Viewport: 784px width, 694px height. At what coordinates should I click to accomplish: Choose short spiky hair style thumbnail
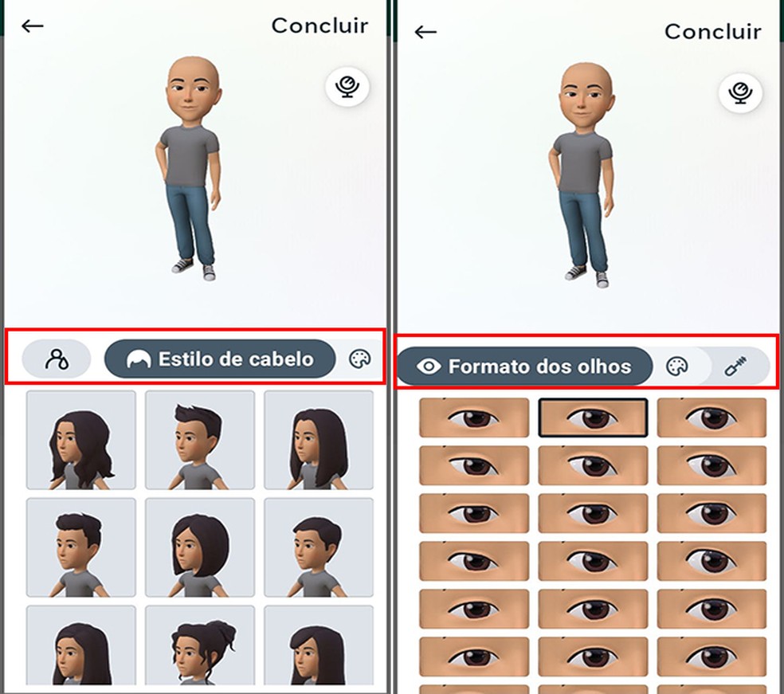[x=200, y=440]
